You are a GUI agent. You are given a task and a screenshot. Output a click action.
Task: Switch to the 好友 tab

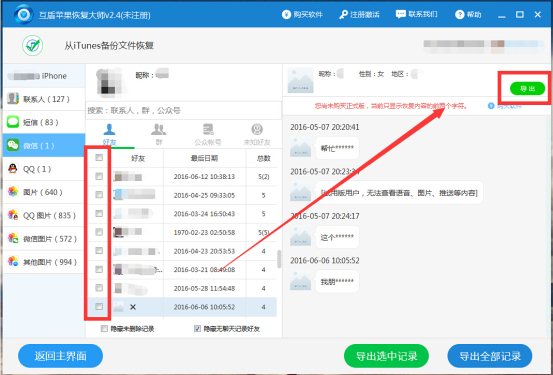[109, 135]
